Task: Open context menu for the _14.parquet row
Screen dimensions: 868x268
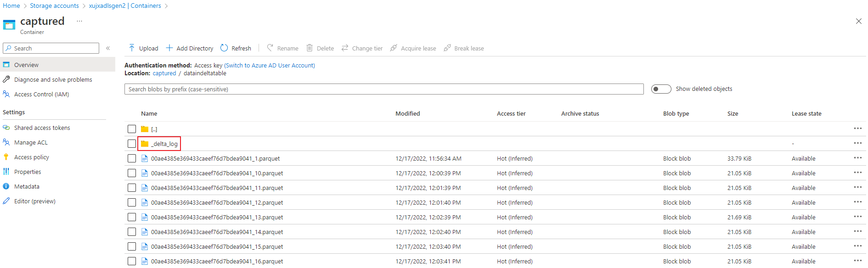Action: tap(857, 231)
